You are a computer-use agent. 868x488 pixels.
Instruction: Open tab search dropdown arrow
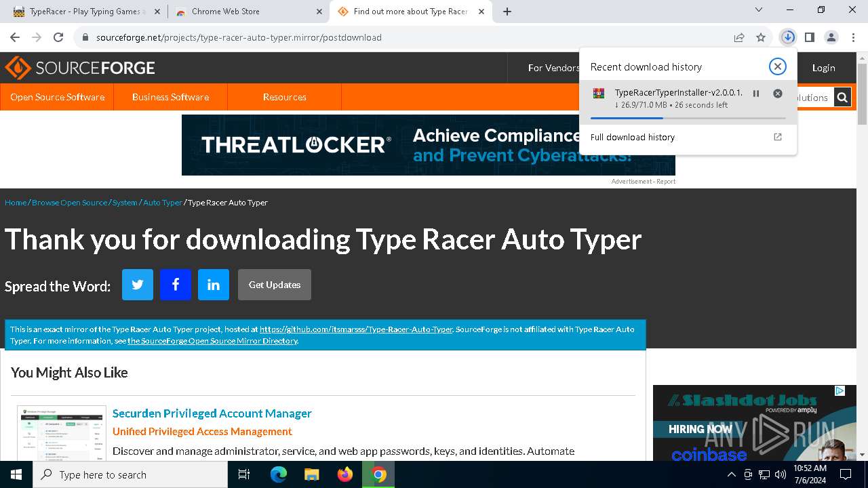point(759,10)
